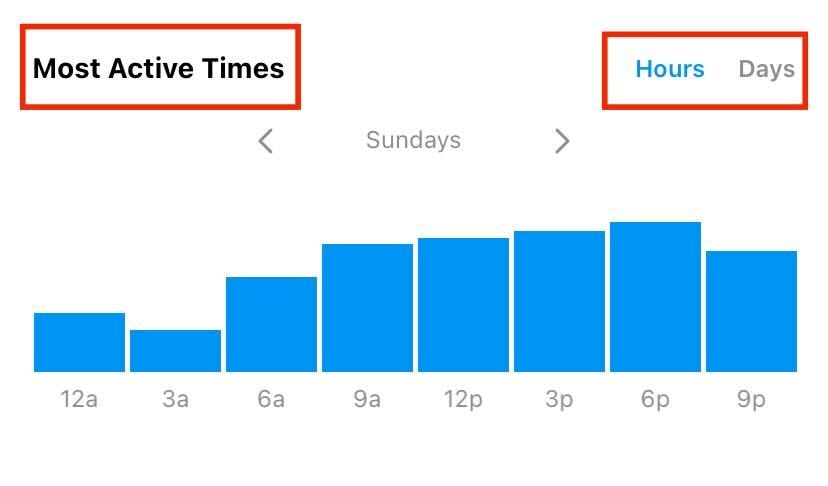This screenshot has height=486, width=828.
Task: Select the 9p activity bar
Action: click(751, 311)
